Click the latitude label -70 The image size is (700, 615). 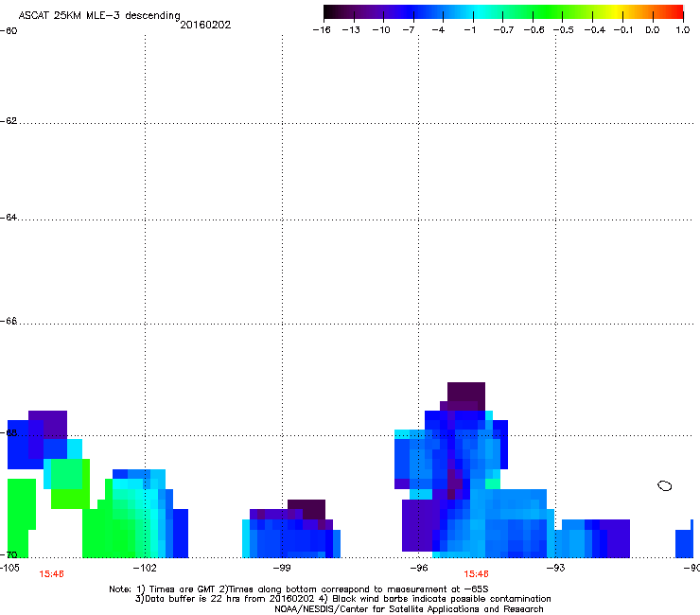pos(9,554)
